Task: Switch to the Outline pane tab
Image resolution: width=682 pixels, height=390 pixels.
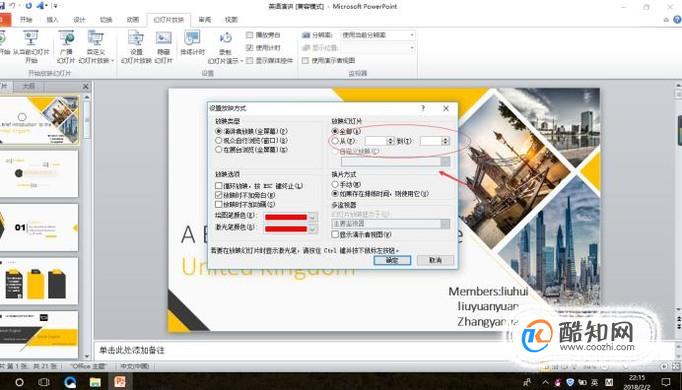Action: 29,86
